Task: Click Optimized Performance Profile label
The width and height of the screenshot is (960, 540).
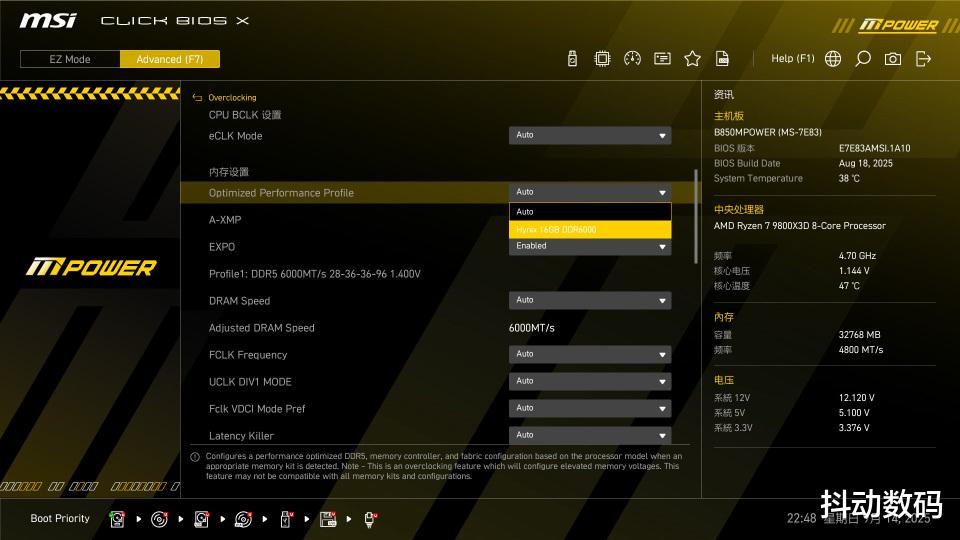Action: click(281, 193)
